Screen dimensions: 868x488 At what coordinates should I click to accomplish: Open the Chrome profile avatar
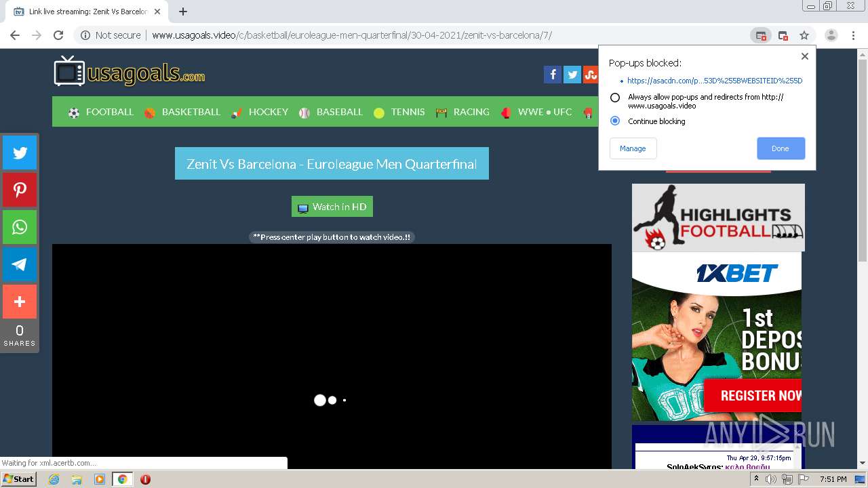click(831, 35)
